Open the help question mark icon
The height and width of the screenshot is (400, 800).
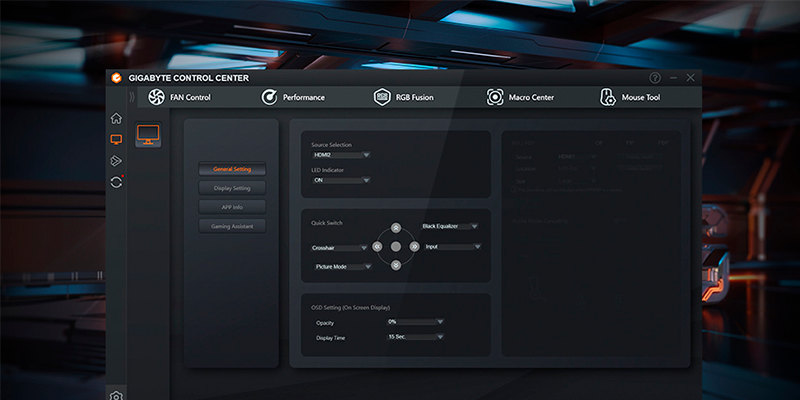coord(655,78)
